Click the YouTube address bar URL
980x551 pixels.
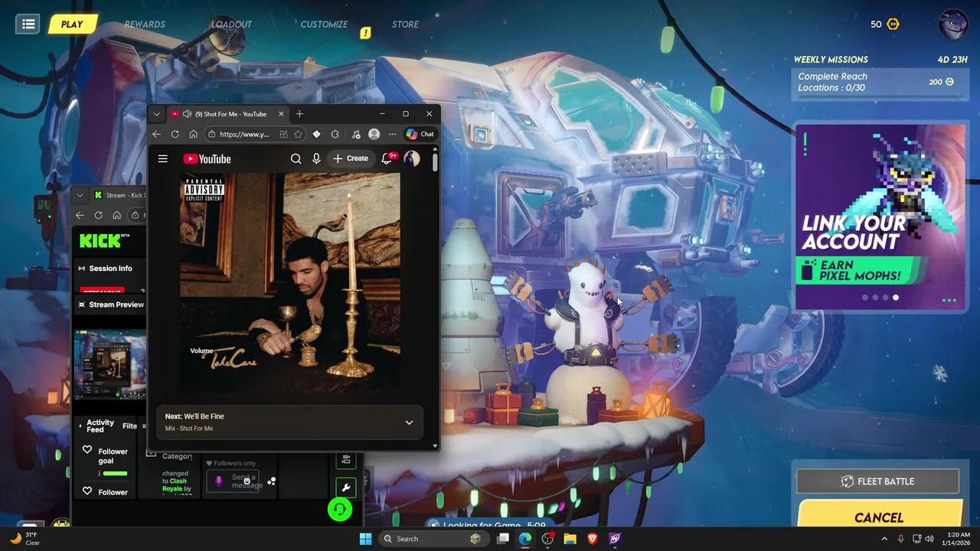pyautogui.click(x=244, y=134)
